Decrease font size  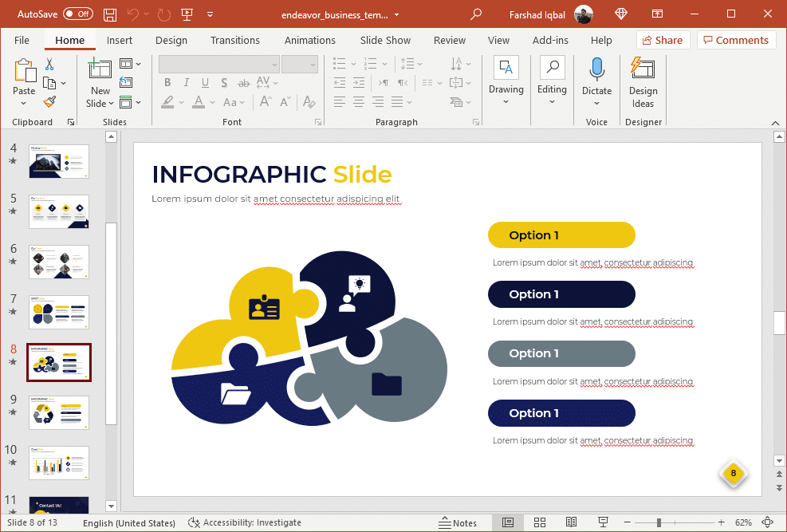click(x=285, y=102)
